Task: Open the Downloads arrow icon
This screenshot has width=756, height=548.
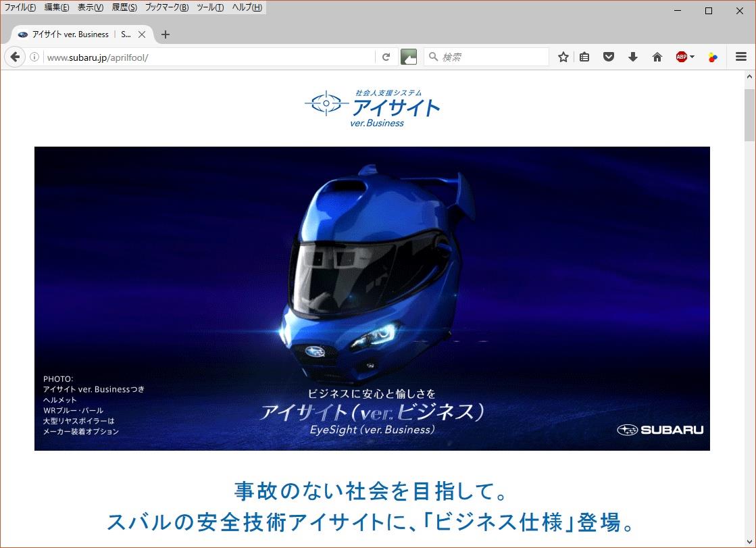Action: (633, 57)
